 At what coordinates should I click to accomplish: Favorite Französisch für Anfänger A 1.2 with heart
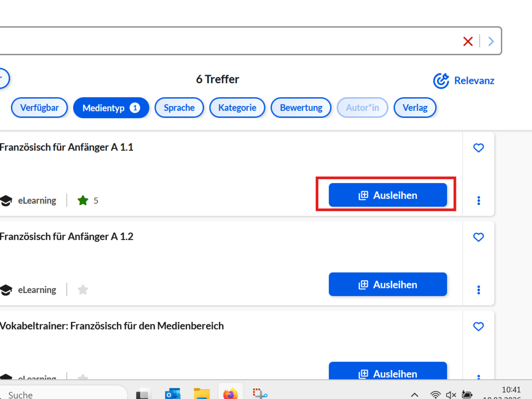tap(478, 237)
